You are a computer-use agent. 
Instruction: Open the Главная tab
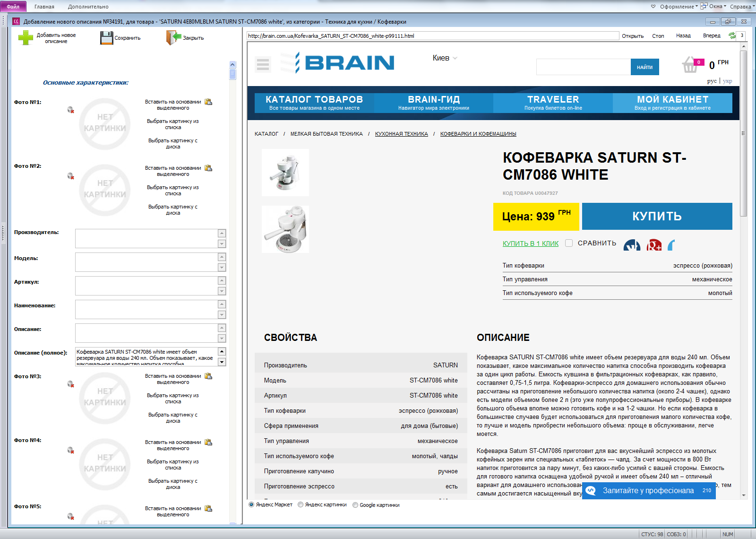pos(44,7)
